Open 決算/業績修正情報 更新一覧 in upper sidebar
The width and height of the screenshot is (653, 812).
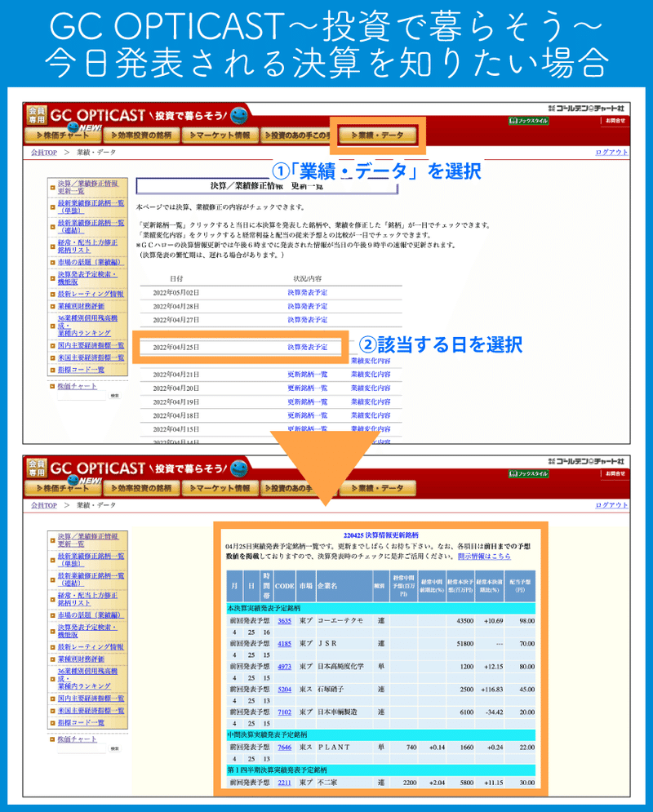pyautogui.click(x=88, y=187)
